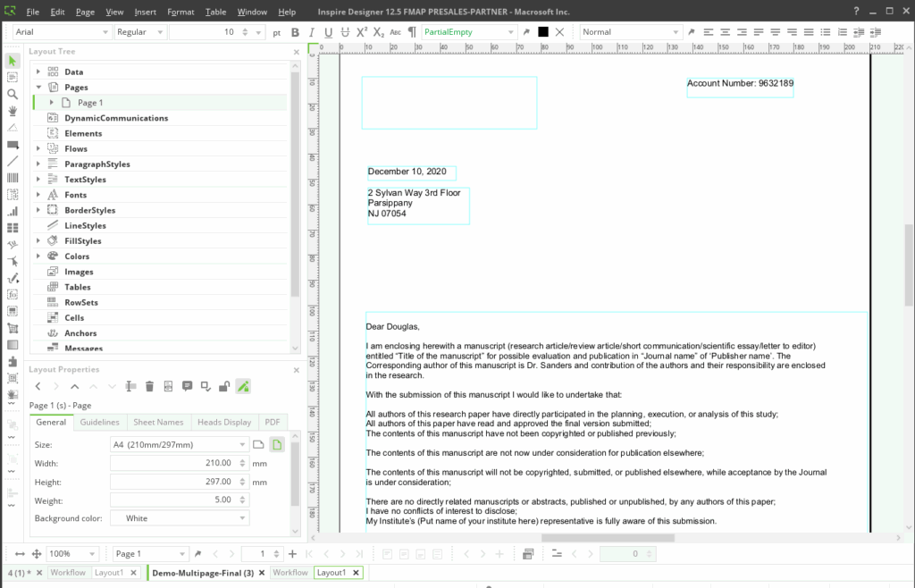This screenshot has width=915, height=588.
Task: Activate the Pan hand tool
Action: tap(13, 111)
